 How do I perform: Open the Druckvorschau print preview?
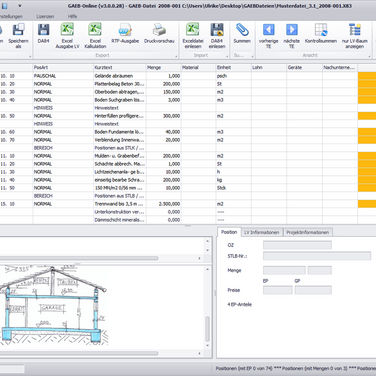[159, 33]
